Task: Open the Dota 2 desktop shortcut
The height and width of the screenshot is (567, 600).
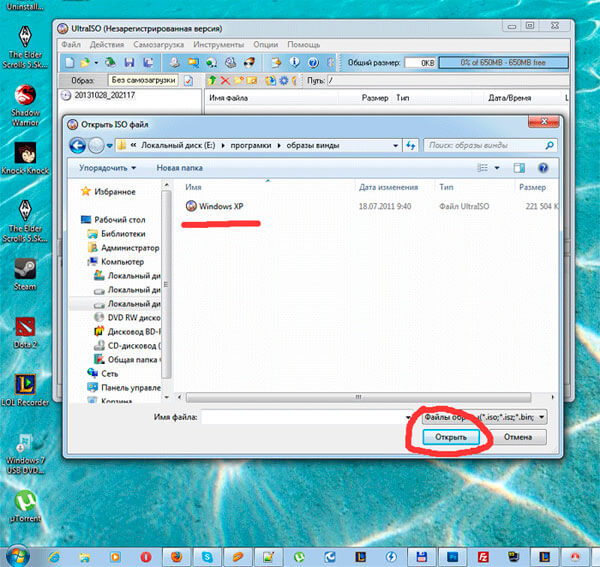Action: [x=25, y=333]
